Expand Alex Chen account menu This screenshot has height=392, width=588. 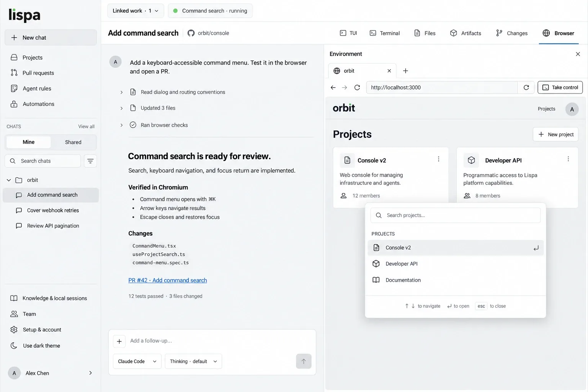90,373
